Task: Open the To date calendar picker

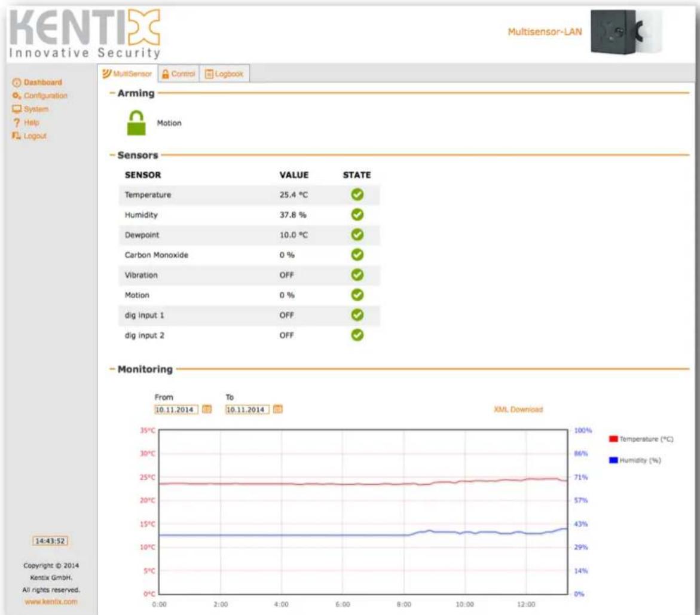Action: [278, 409]
